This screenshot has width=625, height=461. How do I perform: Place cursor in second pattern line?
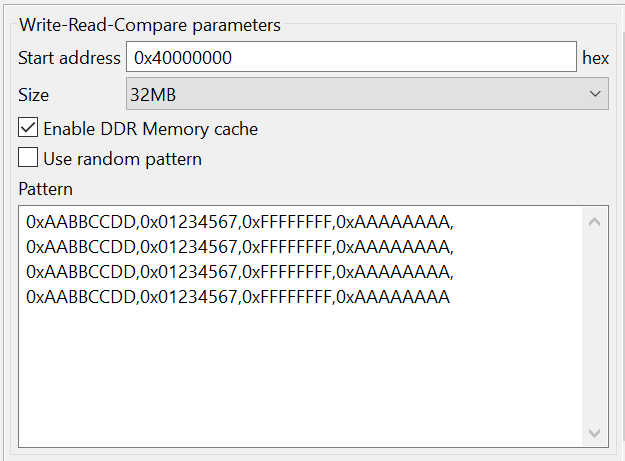pos(240,246)
